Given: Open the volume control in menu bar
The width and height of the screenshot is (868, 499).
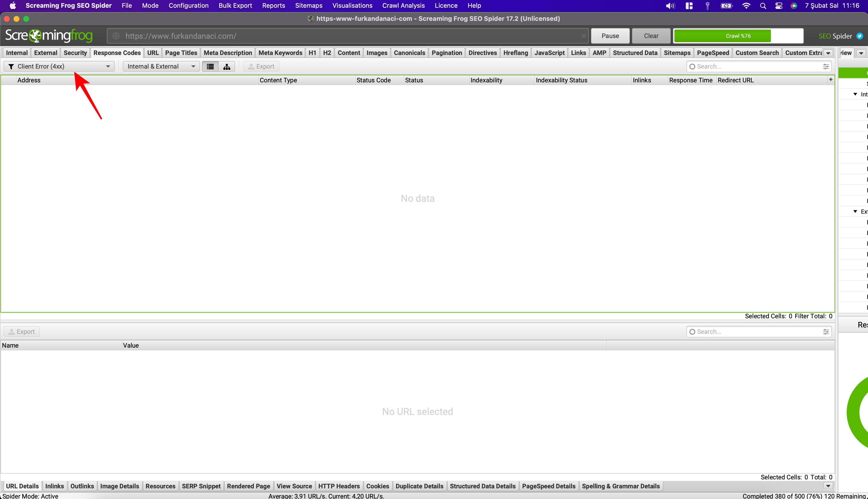Looking at the screenshot, I should tap(670, 6).
